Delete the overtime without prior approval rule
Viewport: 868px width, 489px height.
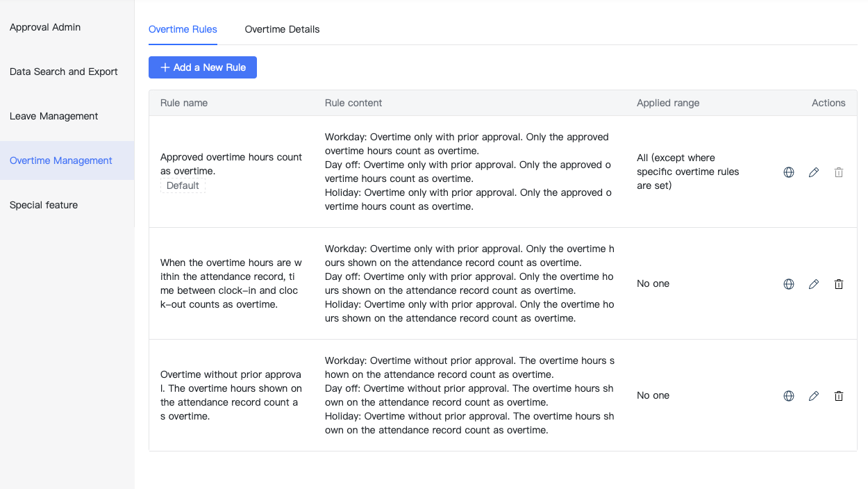[x=839, y=396]
